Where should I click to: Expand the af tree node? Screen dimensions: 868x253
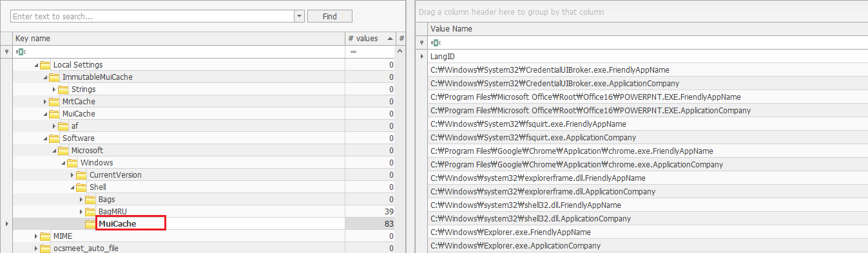click(x=54, y=126)
